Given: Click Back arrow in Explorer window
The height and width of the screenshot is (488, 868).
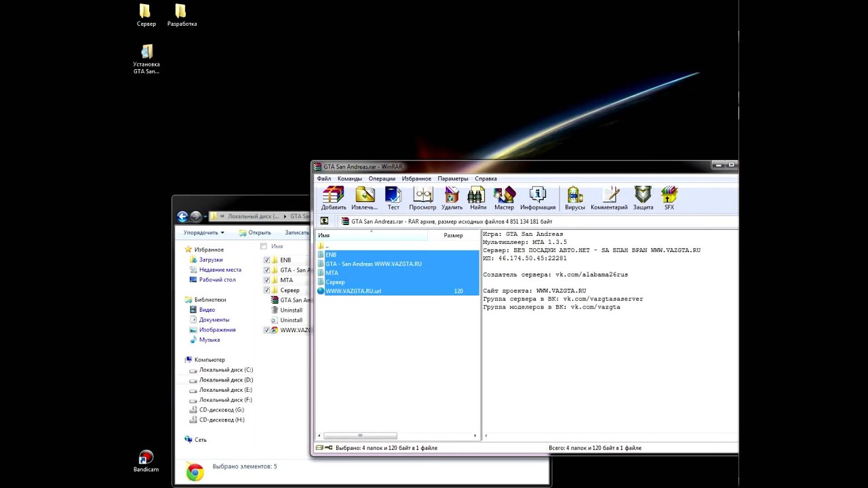Looking at the screenshot, I should tap(182, 217).
